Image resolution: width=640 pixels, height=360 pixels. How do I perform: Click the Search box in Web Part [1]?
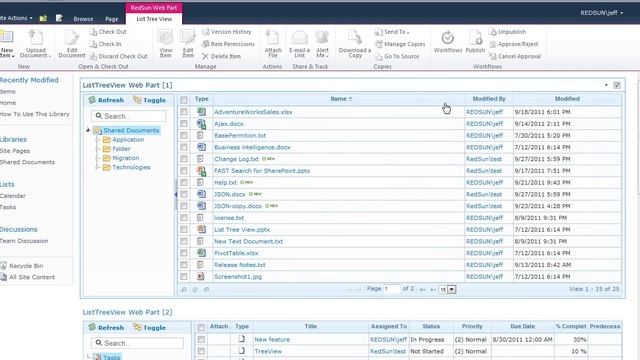coord(129,116)
